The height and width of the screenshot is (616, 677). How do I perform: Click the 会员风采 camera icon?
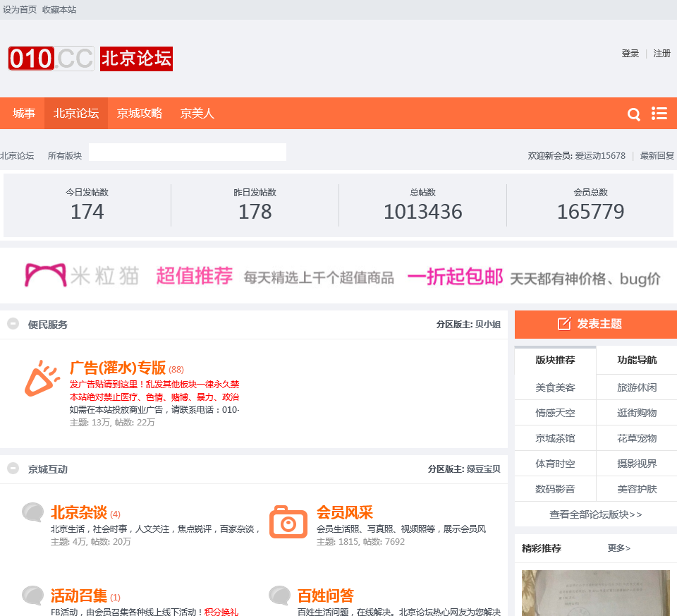pos(288,522)
